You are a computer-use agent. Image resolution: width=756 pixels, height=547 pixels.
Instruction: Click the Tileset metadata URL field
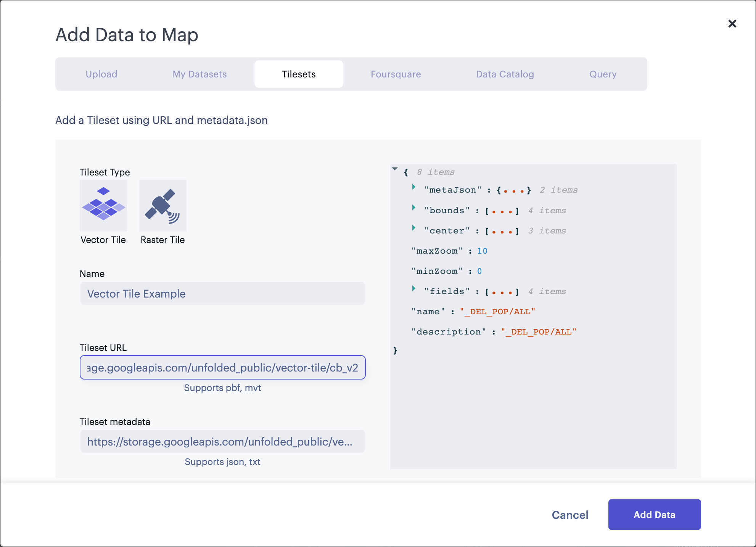pyautogui.click(x=222, y=441)
